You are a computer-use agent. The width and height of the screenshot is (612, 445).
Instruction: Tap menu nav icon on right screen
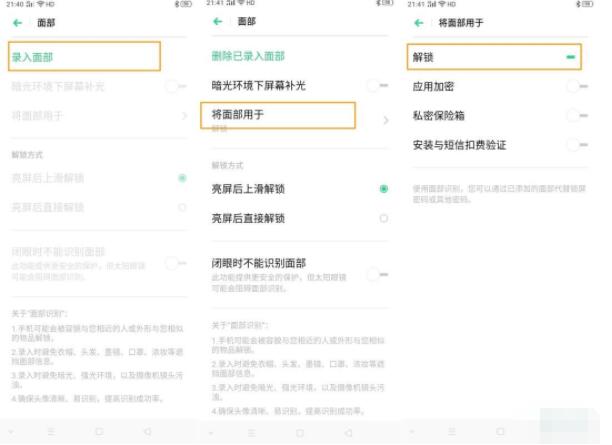pyautogui.click(x=452, y=432)
